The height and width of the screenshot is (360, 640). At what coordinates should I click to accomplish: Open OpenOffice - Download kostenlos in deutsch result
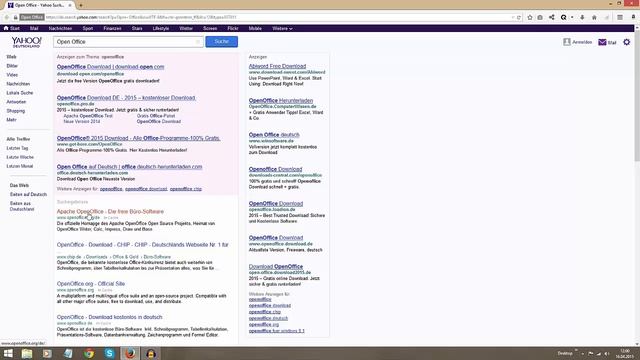(x=109, y=317)
